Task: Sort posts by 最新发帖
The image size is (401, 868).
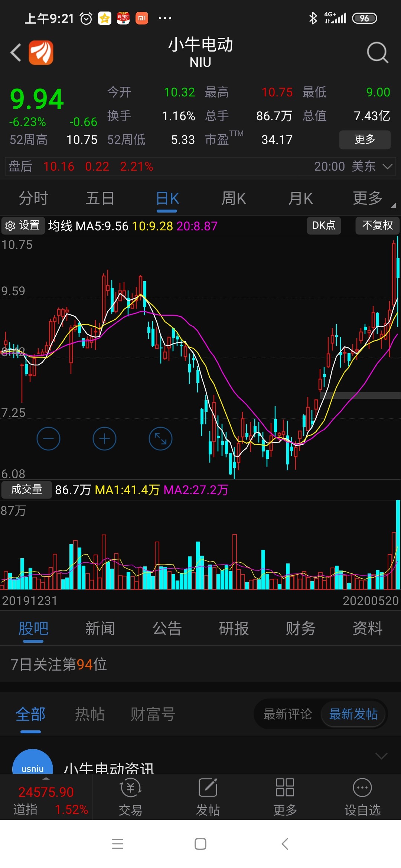Action: [353, 714]
